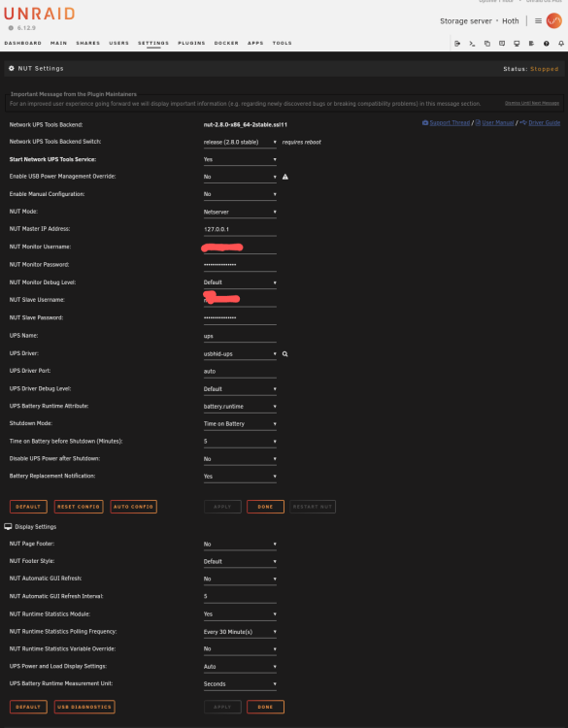The image size is (568, 728).
Task: Open UPS Power and Load Display dropdown
Action: (x=240, y=666)
